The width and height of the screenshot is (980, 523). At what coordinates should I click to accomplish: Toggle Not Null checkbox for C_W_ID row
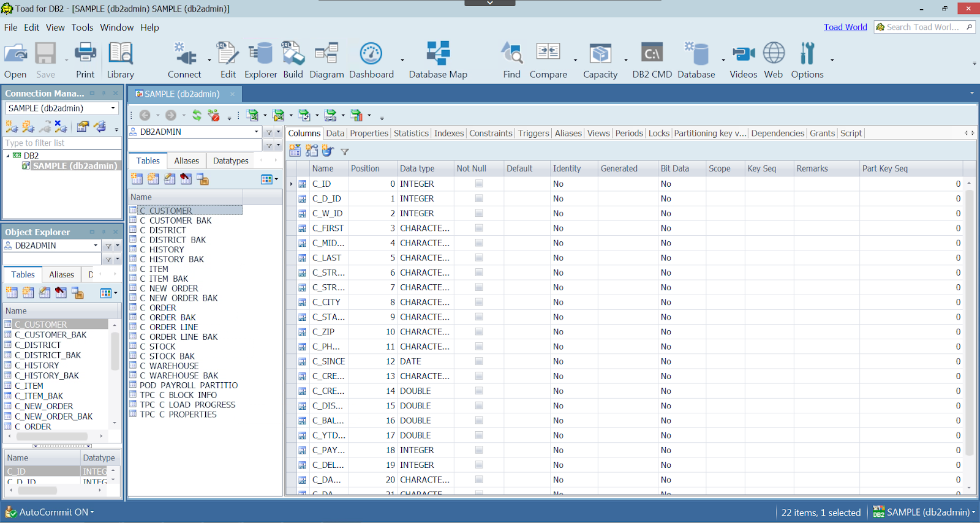coord(479,213)
